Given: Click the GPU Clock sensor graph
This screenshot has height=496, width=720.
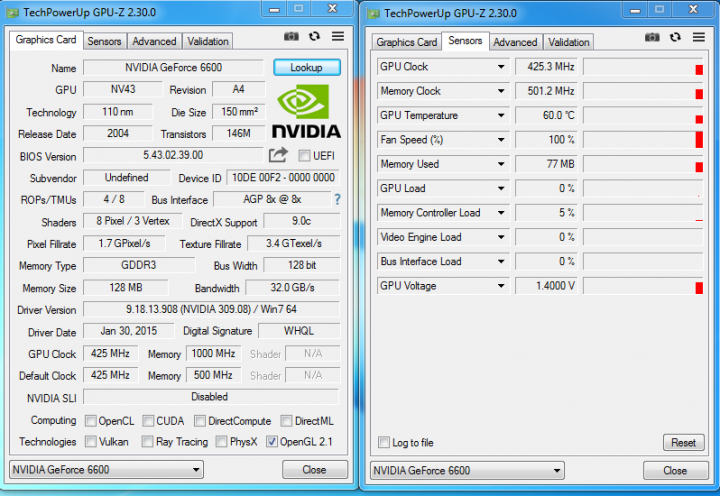Looking at the screenshot, I should [643, 67].
